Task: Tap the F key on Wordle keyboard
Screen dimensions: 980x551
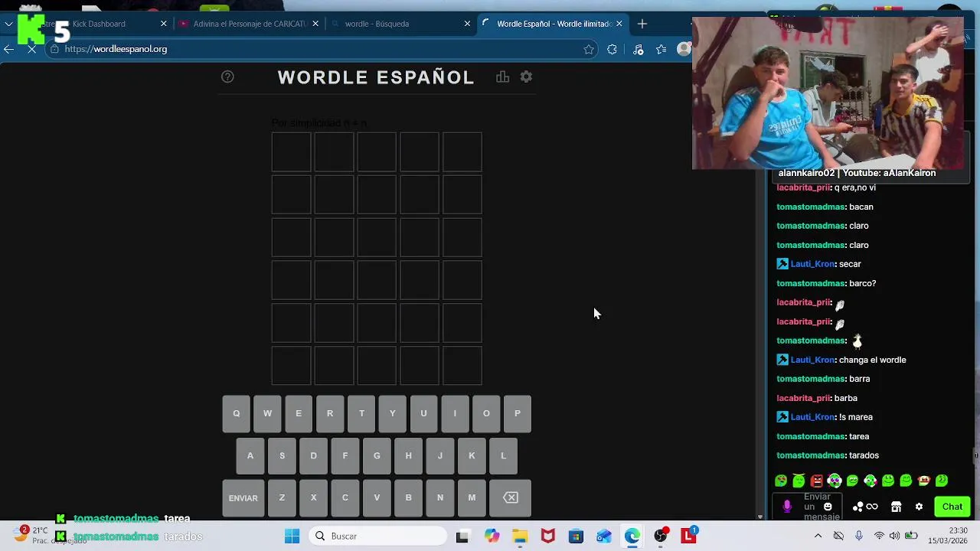Action: pos(345,455)
